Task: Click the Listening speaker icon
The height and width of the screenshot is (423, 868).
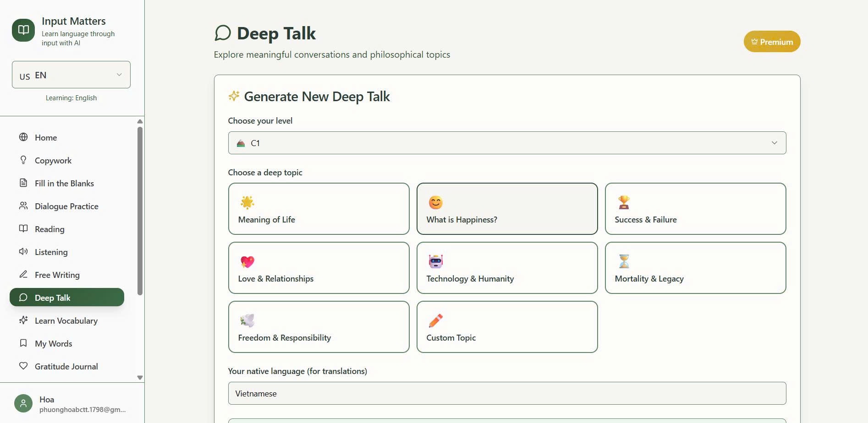Action: 23,251
